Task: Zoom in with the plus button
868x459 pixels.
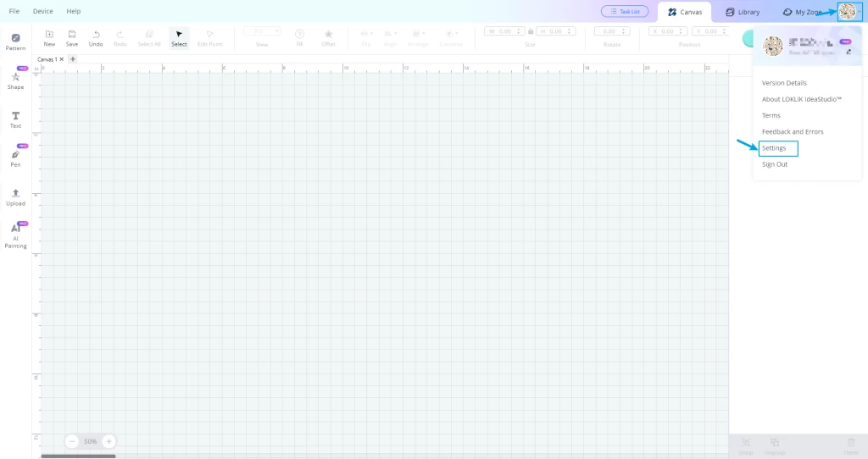Action: click(109, 441)
